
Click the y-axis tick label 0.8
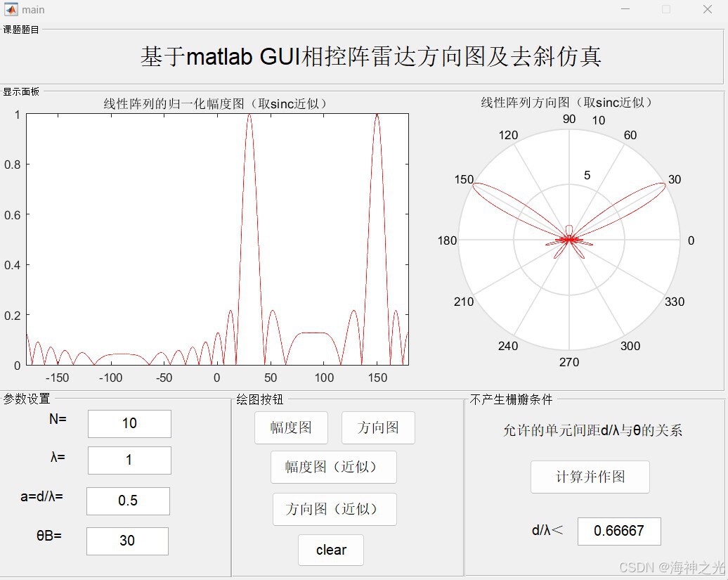pos(12,165)
